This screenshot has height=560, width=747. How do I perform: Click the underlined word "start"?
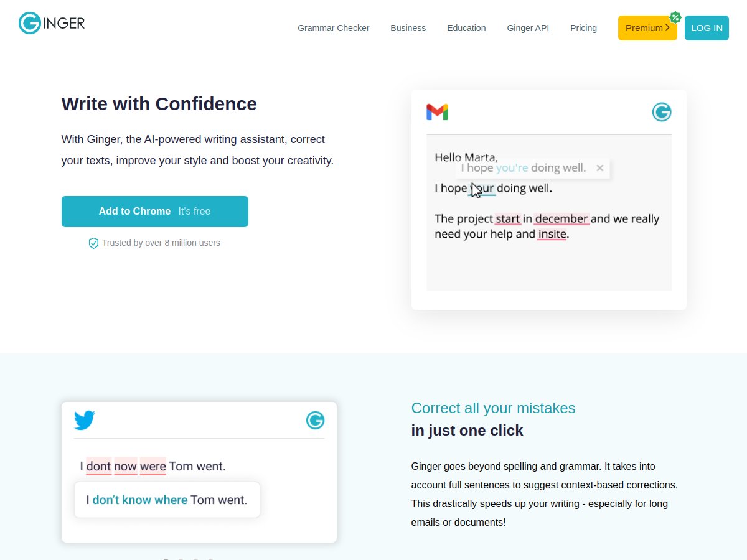click(507, 218)
